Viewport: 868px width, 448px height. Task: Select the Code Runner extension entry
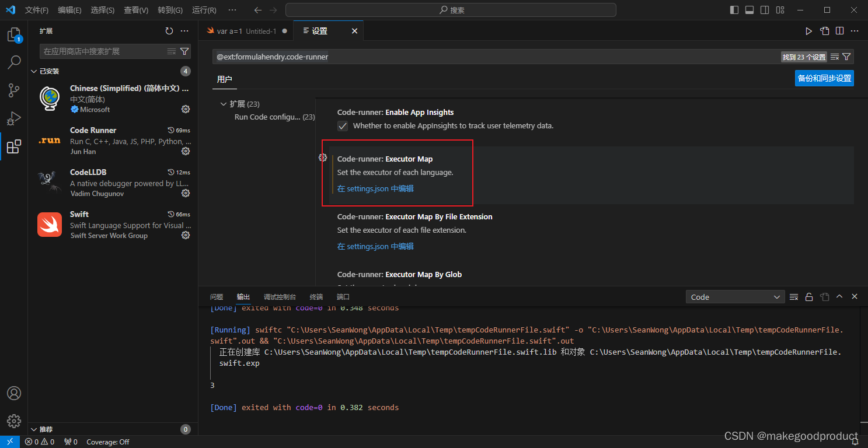coord(113,141)
